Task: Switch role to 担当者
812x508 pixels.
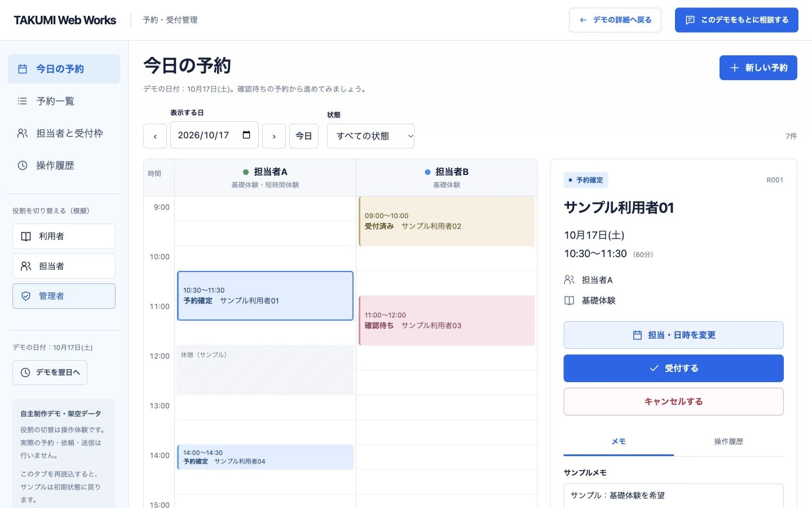Action: pyautogui.click(x=64, y=266)
